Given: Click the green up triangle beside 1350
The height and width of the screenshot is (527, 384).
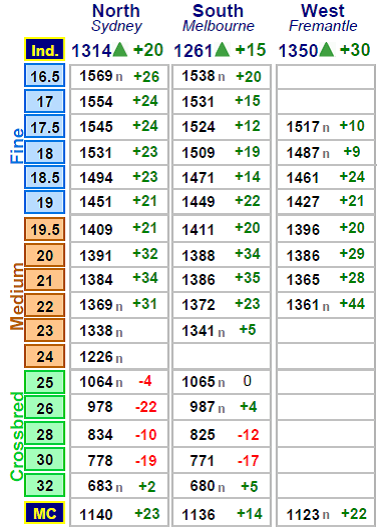Looking at the screenshot, I should [327, 50].
